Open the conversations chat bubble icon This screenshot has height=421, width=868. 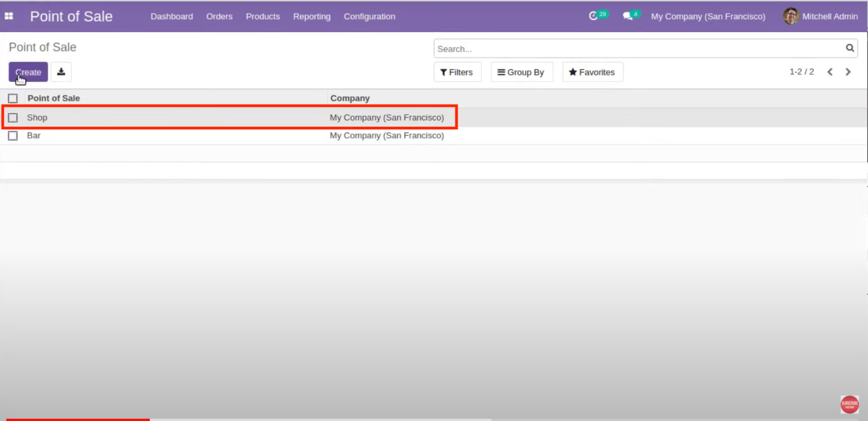pos(628,16)
